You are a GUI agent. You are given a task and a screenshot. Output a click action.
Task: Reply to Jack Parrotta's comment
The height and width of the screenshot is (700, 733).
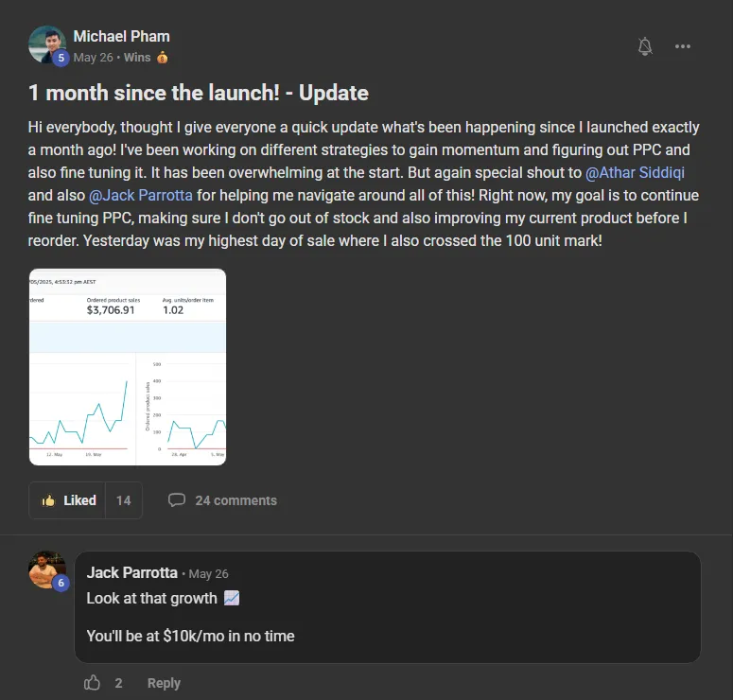pos(164,683)
